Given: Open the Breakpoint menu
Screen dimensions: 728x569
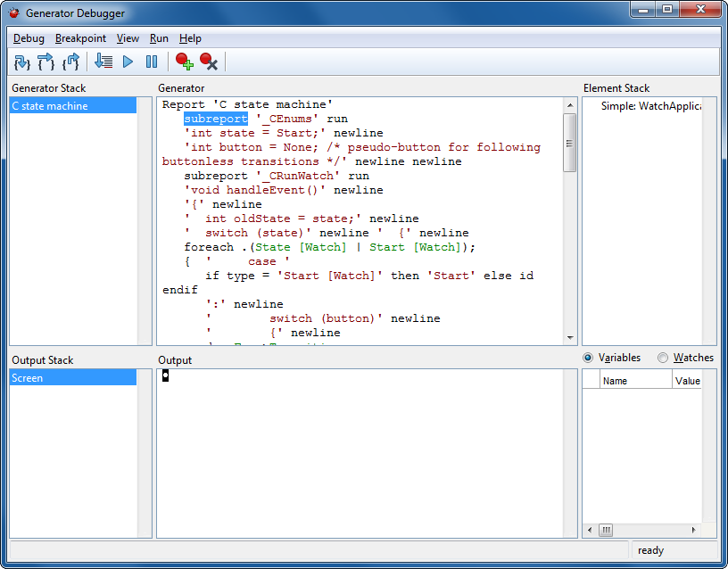Looking at the screenshot, I should tap(80, 38).
